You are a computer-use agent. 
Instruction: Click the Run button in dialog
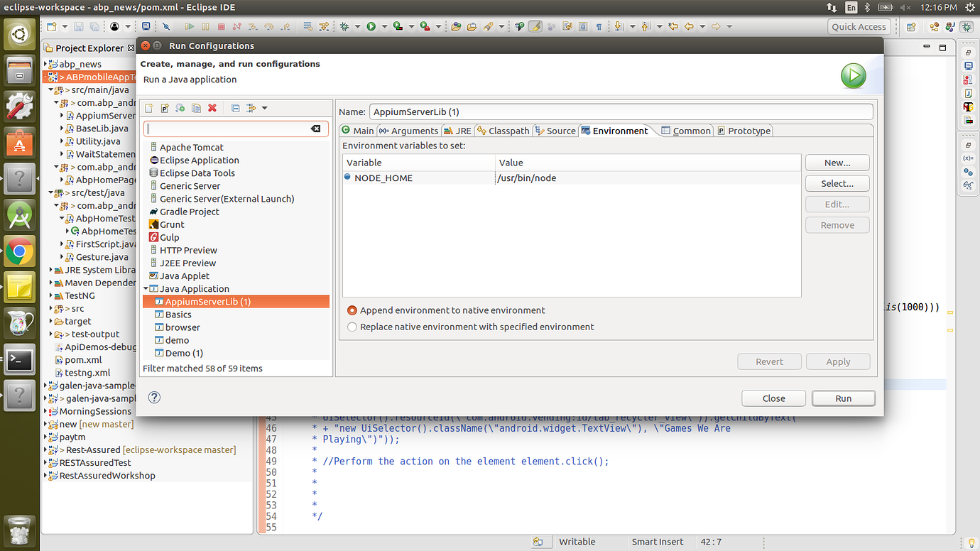pyautogui.click(x=844, y=398)
